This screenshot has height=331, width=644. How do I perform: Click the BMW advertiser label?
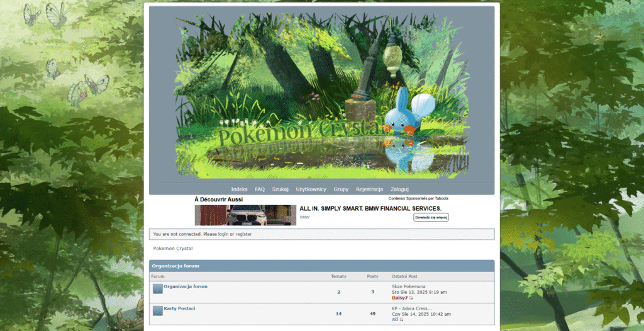tap(304, 217)
